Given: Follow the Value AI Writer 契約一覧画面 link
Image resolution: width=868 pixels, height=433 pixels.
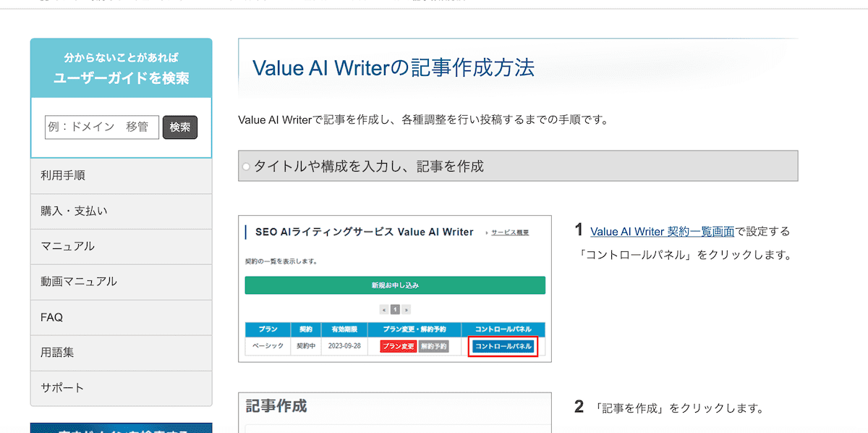Looking at the screenshot, I should point(662,232).
